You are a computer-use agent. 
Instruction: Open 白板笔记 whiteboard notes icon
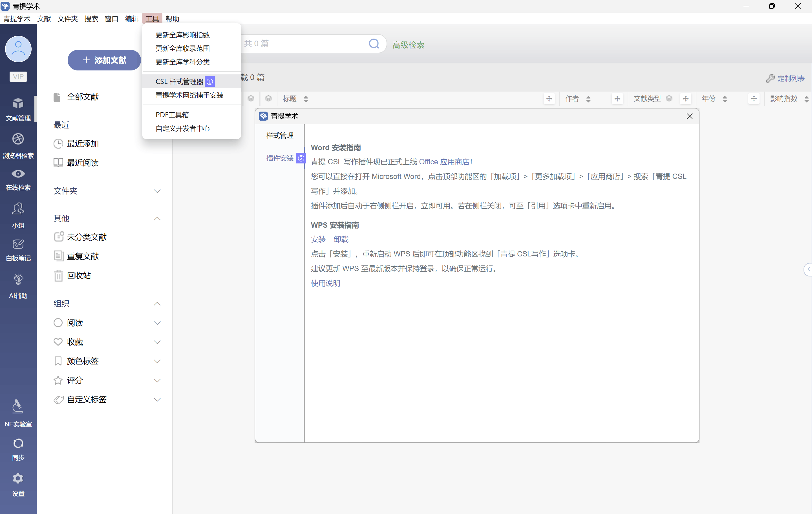(18, 244)
